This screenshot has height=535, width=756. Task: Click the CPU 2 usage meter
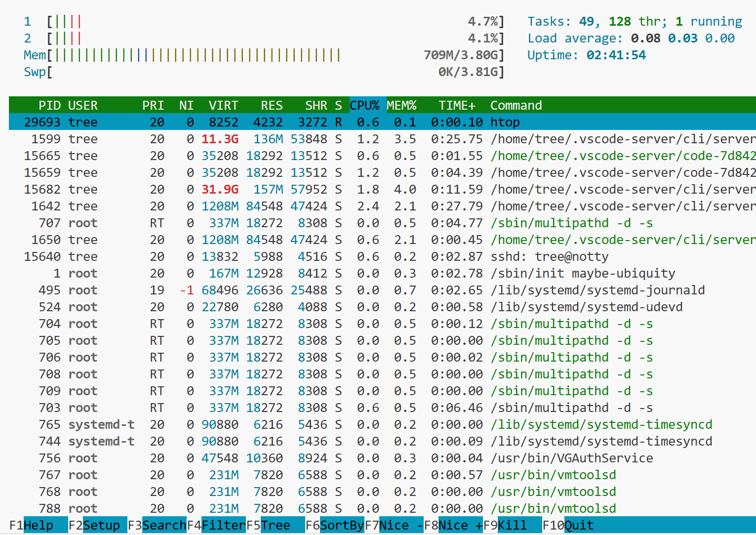264,39
